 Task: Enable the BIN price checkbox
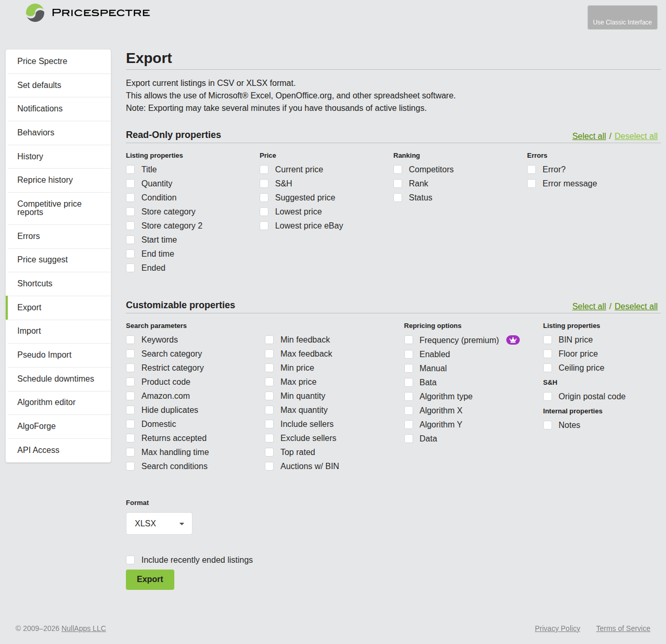pos(547,339)
